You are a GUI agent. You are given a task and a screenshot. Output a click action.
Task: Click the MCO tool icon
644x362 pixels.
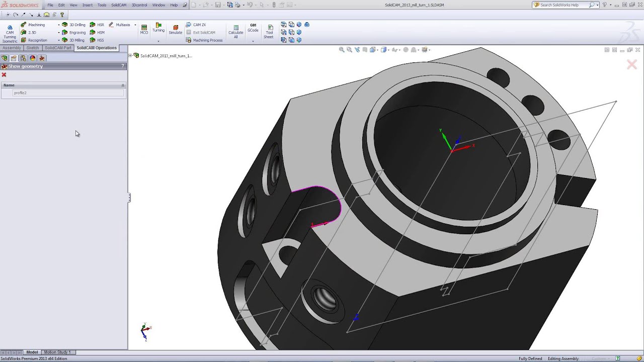click(x=144, y=30)
